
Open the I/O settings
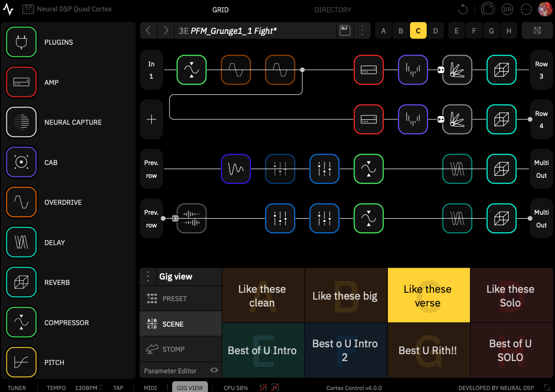pos(507,9)
